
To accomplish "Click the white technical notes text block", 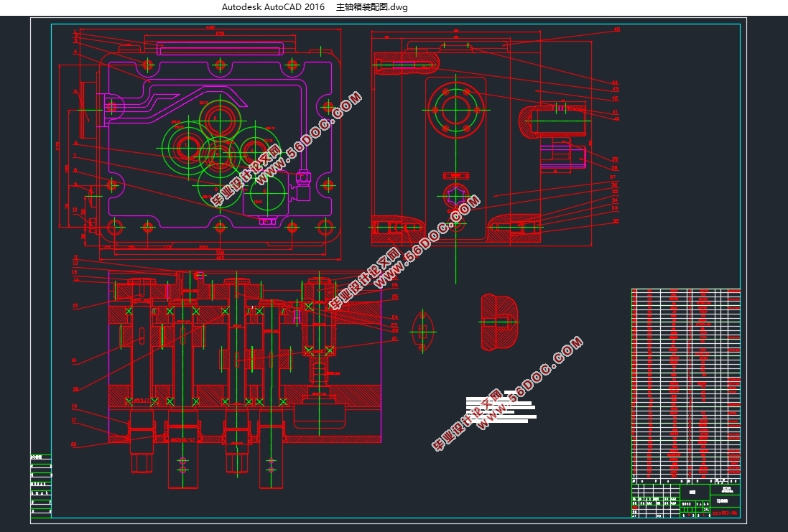I will pyautogui.click(x=501, y=406).
